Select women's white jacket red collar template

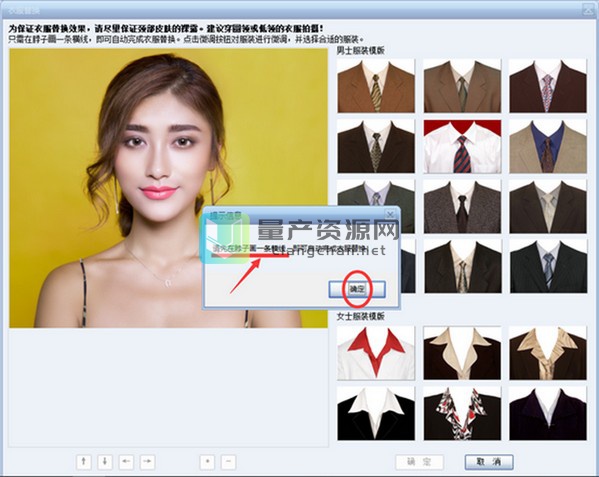[376, 353]
